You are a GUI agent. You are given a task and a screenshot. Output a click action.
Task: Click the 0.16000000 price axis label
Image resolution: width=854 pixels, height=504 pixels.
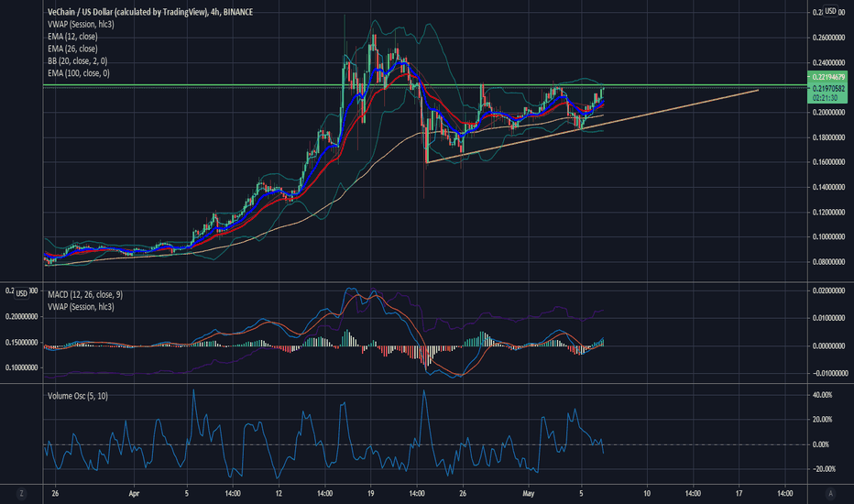point(828,162)
